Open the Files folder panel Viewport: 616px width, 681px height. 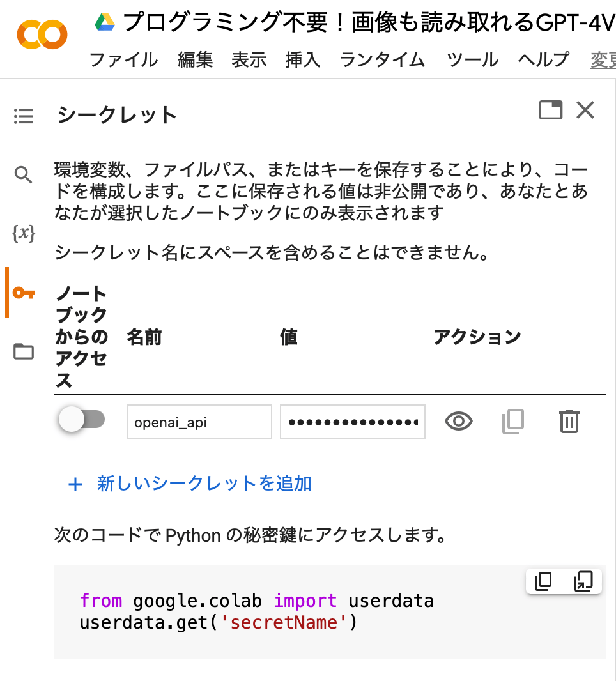(24, 351)
